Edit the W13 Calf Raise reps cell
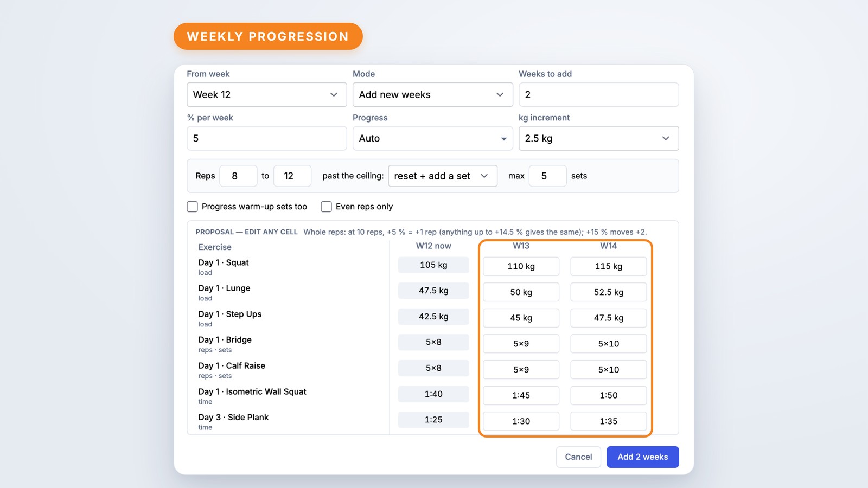 (x=521, y=370)
